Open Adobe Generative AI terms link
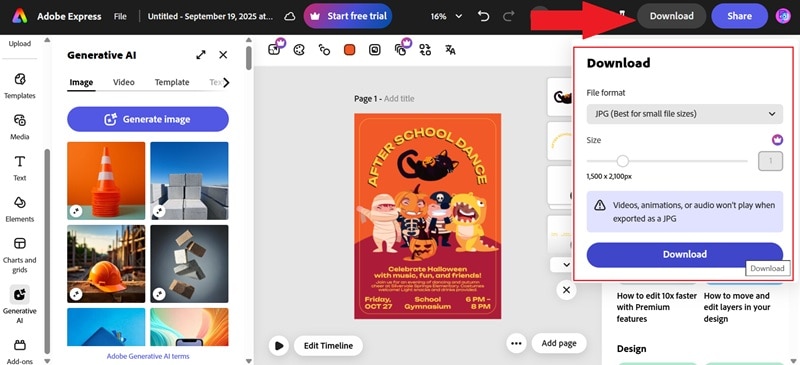This screenshot has width=800, height=365. 148,356
